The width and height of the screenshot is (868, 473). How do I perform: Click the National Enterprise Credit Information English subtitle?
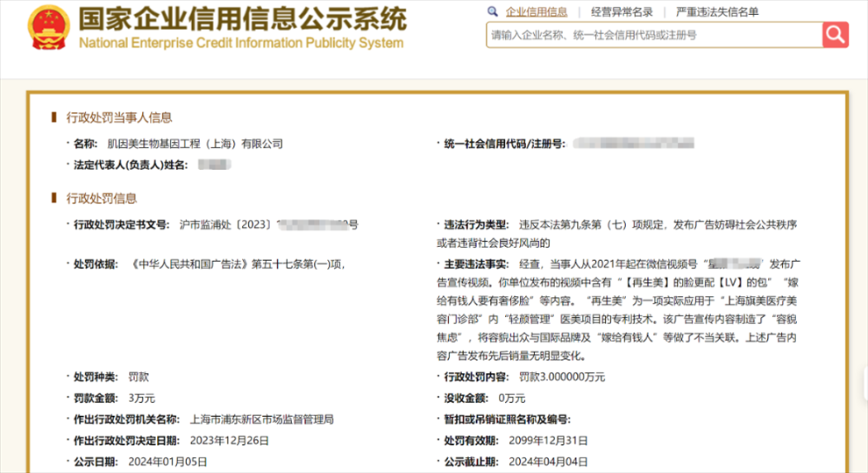pos(241,43)
